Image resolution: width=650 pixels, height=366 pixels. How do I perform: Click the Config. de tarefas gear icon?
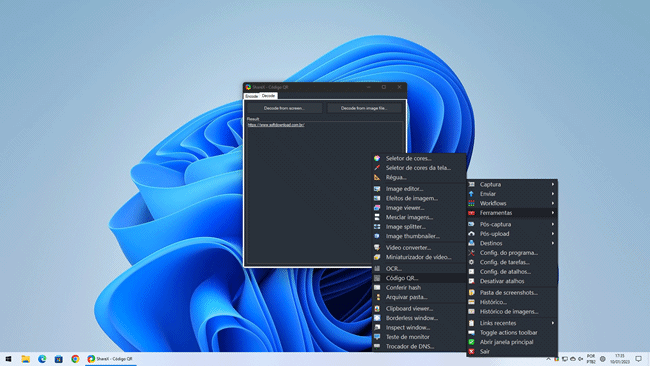[471, 262]
